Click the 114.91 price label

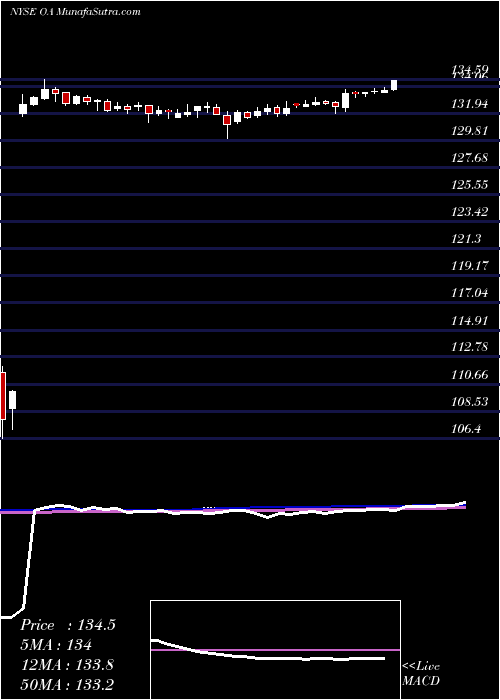470,321
